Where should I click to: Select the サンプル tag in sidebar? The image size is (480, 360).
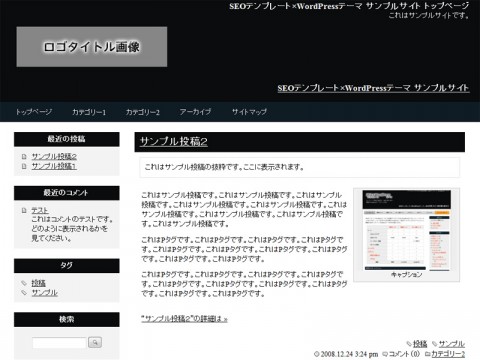click(x=44, y=293)
